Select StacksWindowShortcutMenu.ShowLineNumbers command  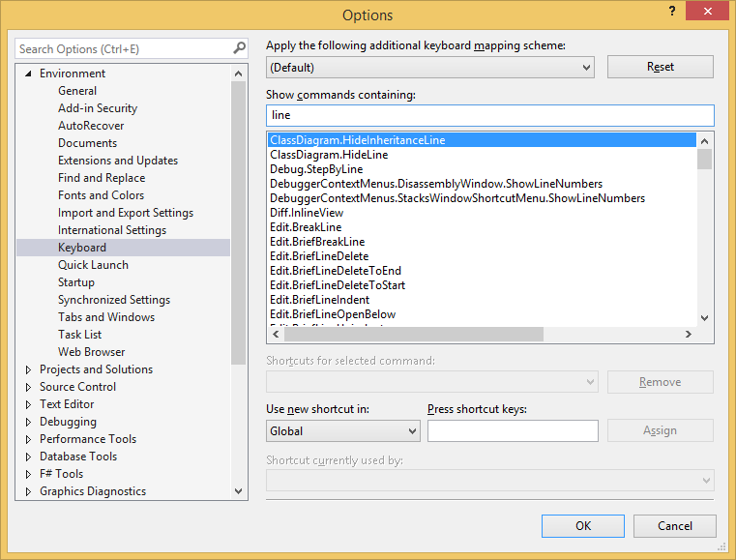pos(482,198)
